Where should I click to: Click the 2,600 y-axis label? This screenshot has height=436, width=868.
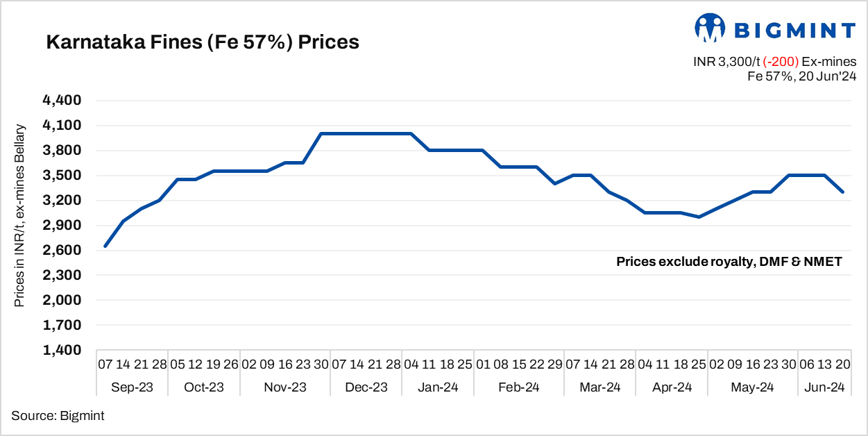pyautogui.click(x=62, y=251)
